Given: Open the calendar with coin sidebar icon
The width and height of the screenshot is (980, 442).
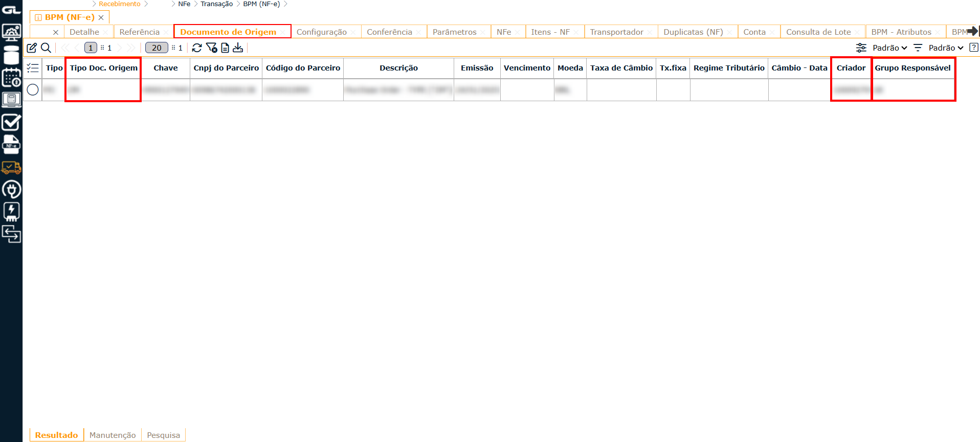Looking at the screenshot, I should point(11,77).
